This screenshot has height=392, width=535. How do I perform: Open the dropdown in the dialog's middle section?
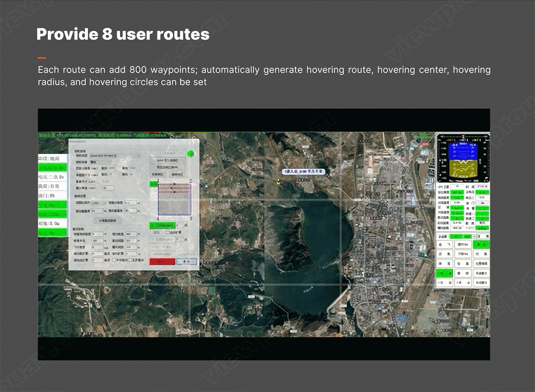click(x=97, y=202)
